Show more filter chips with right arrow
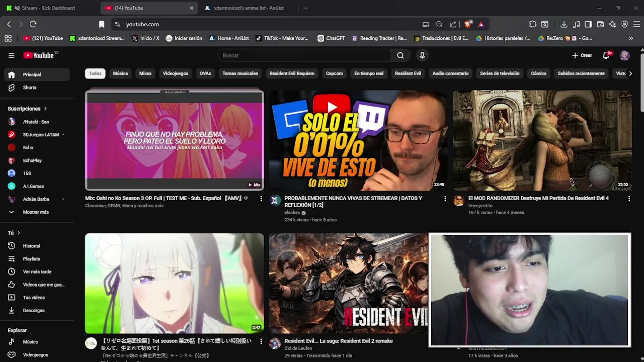 coord(630,73)
